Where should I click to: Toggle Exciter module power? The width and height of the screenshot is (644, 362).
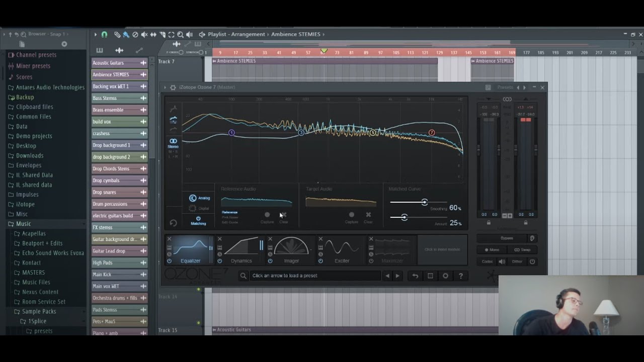coord(320,261)
